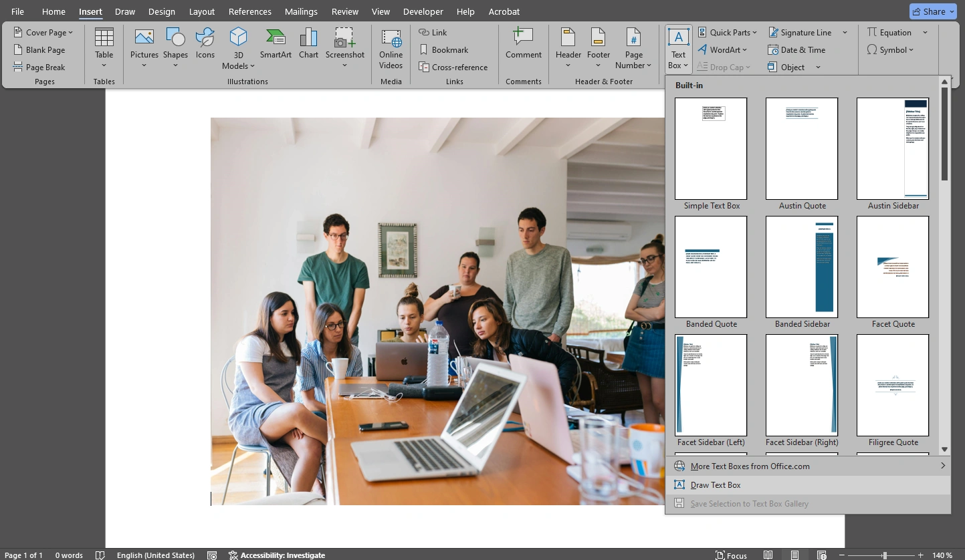The height and width of the screenshot is (560, 965).
Task: Open Read Mode view in status bar
Action: pos(768,555)
